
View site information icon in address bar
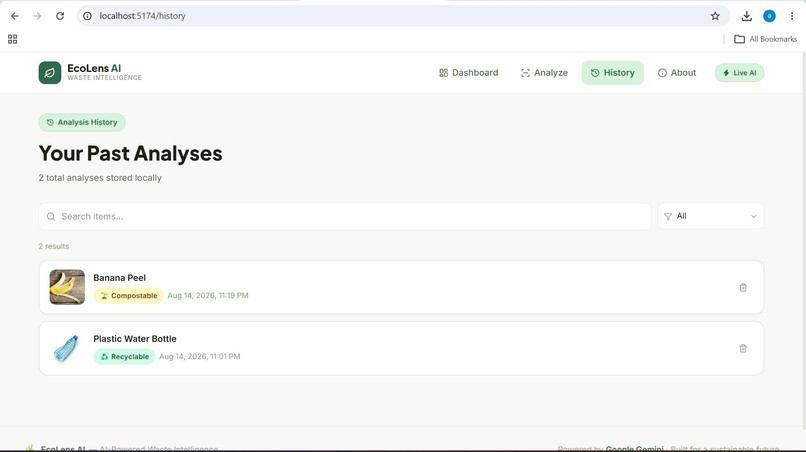click(x=87, y=16)
